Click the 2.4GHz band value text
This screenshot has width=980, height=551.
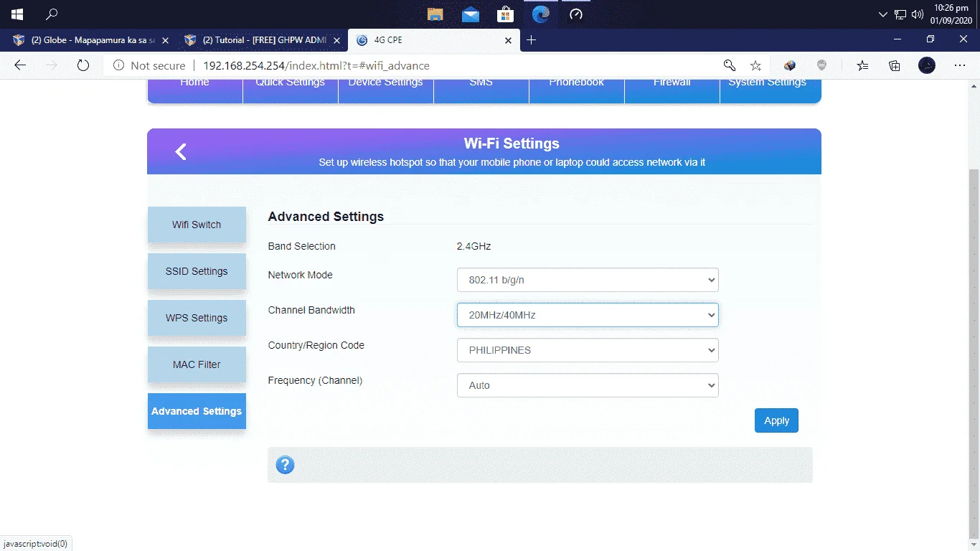point(473,246)
